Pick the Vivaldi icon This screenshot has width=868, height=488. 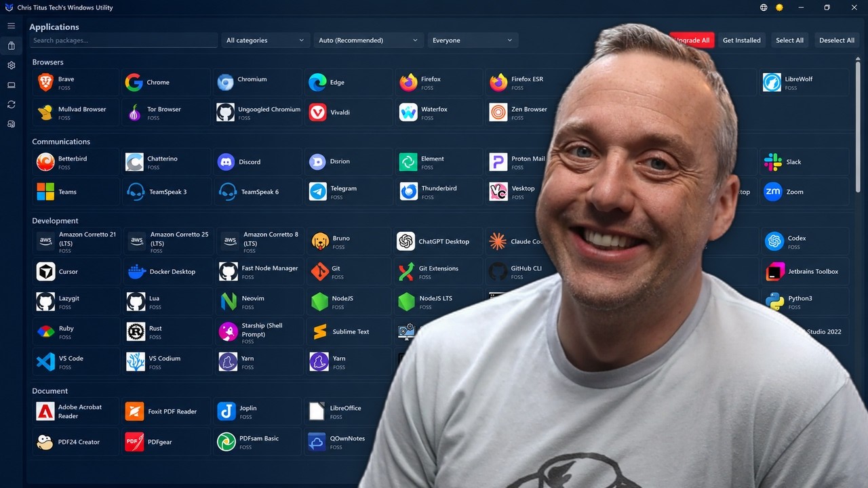click(x=317, y=113)
